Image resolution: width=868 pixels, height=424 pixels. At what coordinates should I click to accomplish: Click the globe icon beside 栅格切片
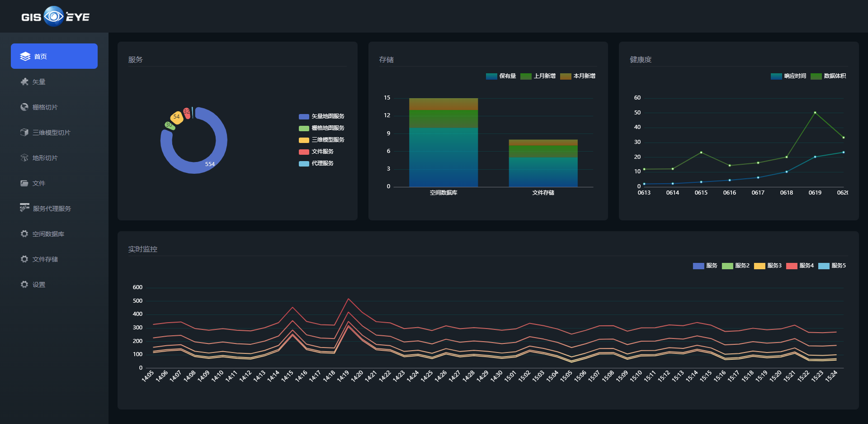(24, 107)
